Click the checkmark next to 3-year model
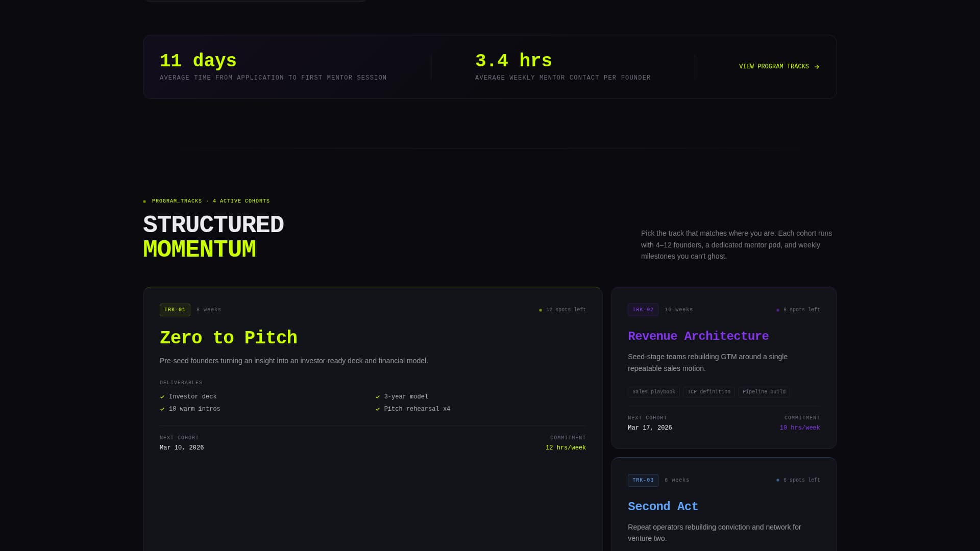Screen dimensions: 980x551 (x=378, y=396)
